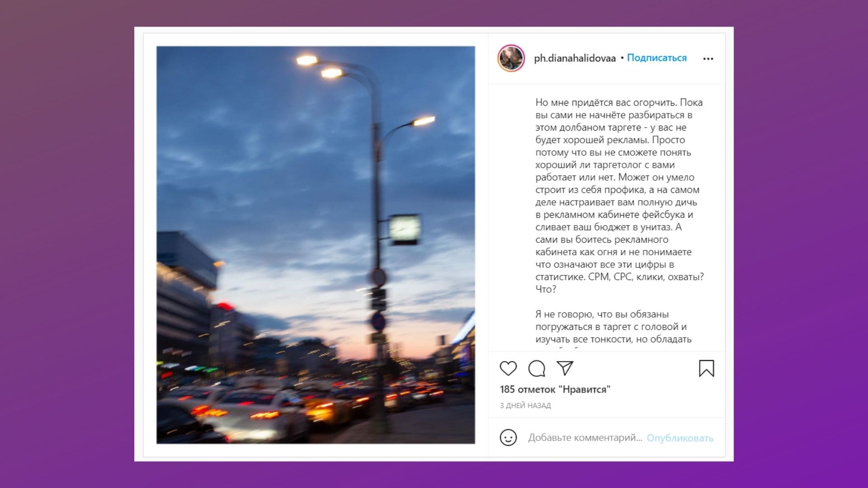Click the purple background outside the post
This screenshot has width=868, height=488.
tap(68, 244)
